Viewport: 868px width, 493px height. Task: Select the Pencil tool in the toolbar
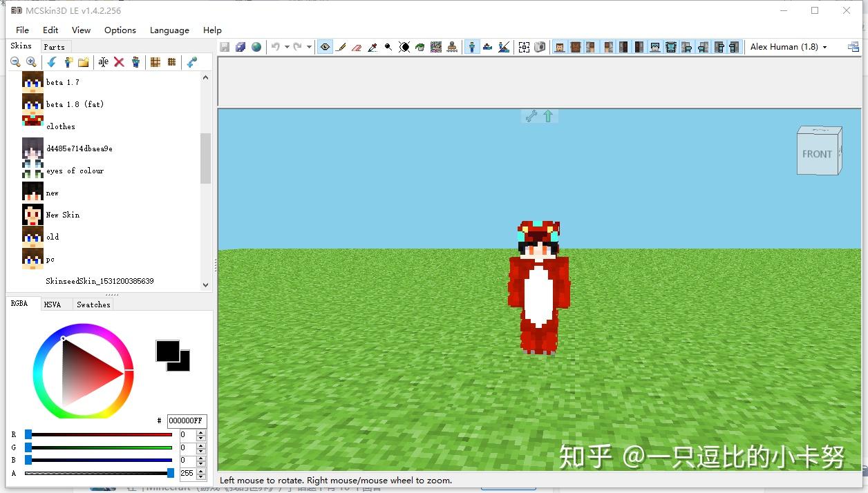[341, 47]
